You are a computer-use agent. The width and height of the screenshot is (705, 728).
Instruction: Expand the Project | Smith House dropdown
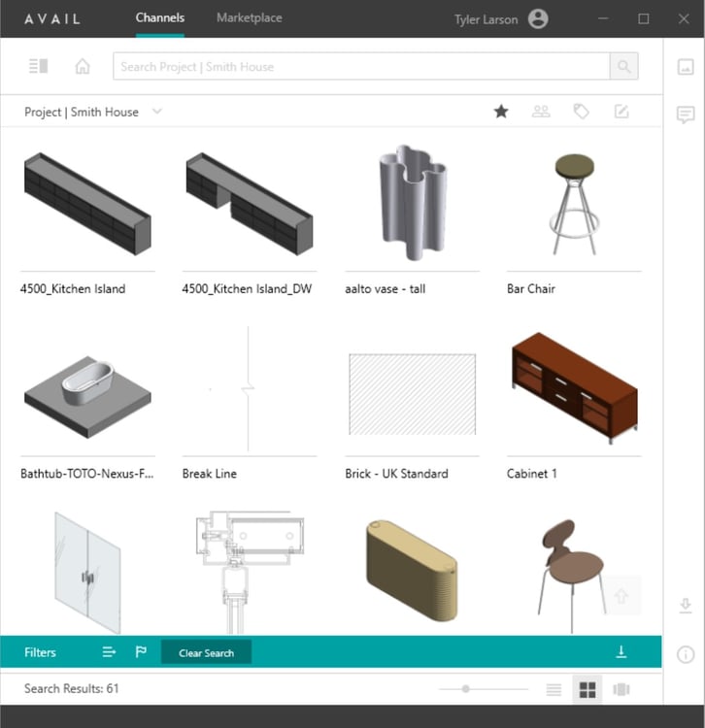click(157, 112)
